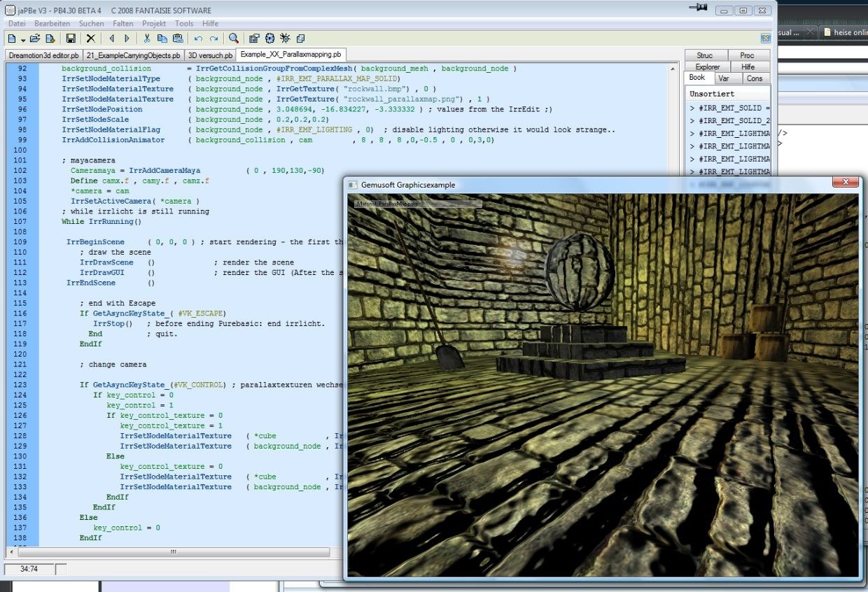Click the Undo arrow icon
868x592 pixels.
(x=198, y=38)
